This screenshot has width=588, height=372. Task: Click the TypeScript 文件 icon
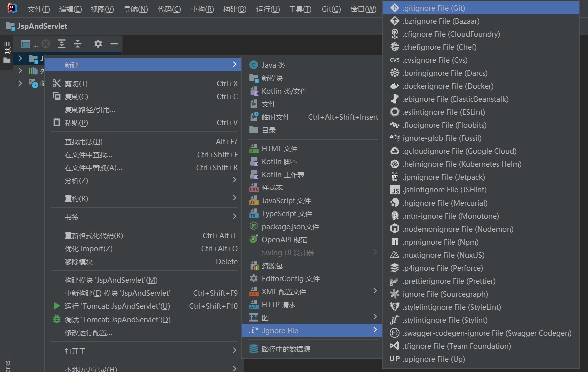254,213
